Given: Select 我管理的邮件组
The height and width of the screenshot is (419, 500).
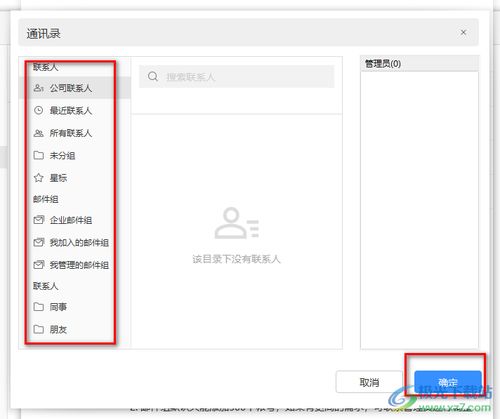Looking at the screenshot, I should [x=74, y=265].
